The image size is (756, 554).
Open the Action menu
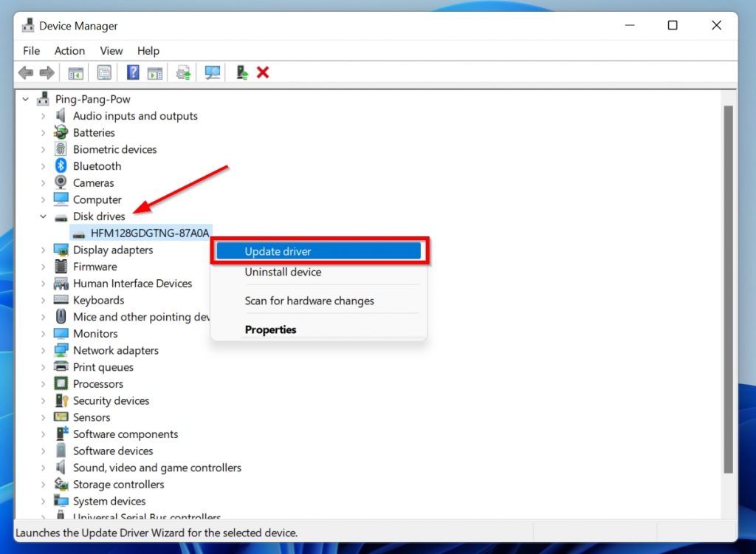(69, 50)
